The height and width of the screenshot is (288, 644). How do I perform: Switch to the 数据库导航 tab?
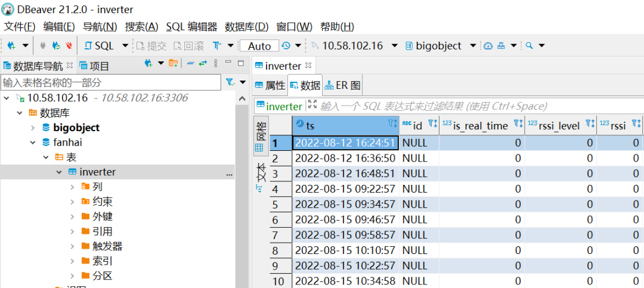(38, 66)
